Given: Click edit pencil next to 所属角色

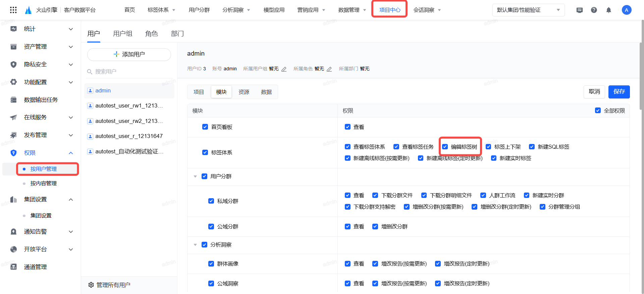Looking at the screenshot, I should [x=329, y=69].
